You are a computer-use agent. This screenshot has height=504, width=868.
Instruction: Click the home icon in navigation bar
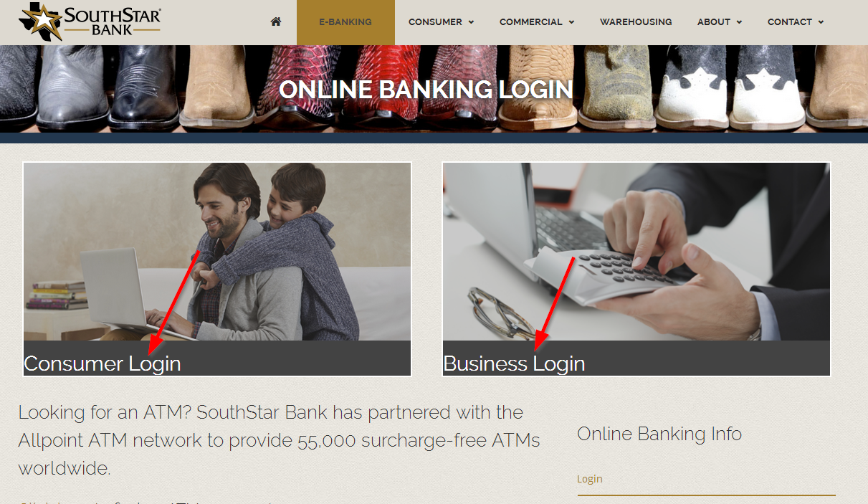pyautogui.click(x=276, y=22)
